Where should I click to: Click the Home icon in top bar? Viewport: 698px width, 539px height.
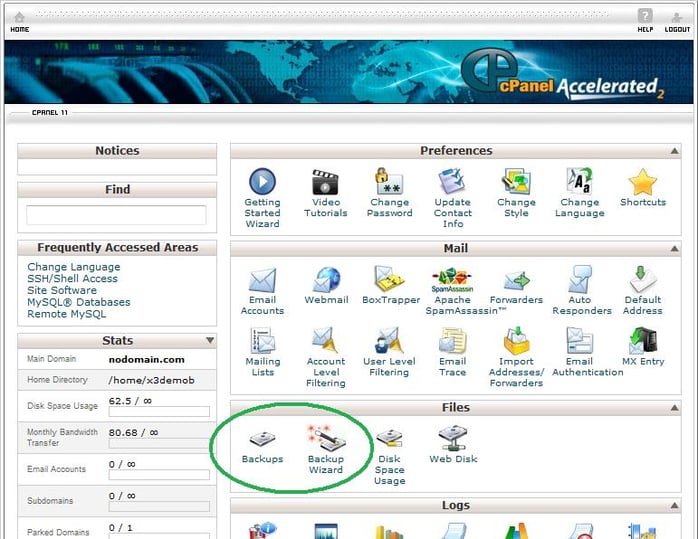tap(19, 17)
